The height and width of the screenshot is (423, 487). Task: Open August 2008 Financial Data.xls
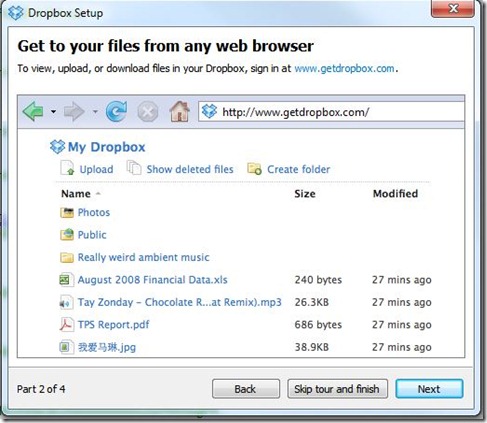[x=152, y=280]
